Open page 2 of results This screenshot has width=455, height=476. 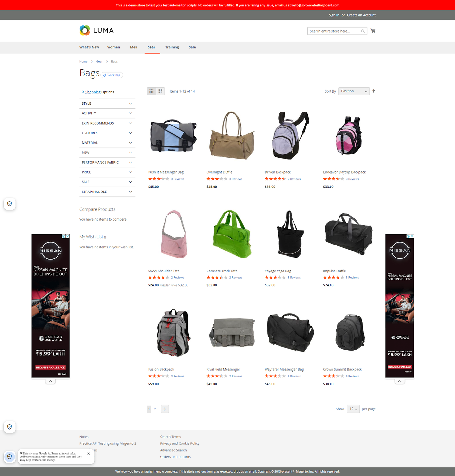(155, 409)
